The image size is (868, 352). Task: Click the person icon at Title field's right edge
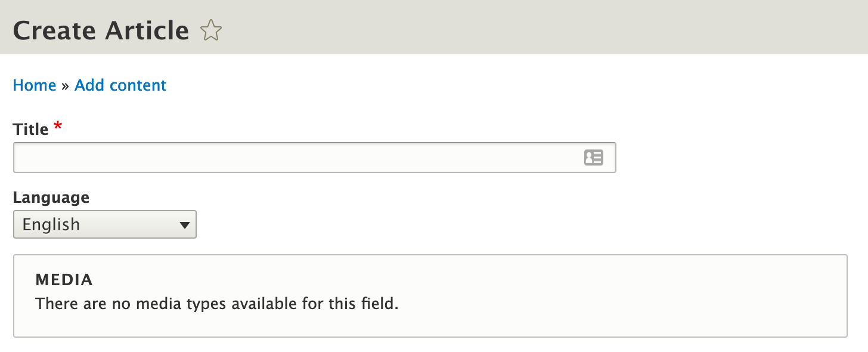(x=593, y=157)
